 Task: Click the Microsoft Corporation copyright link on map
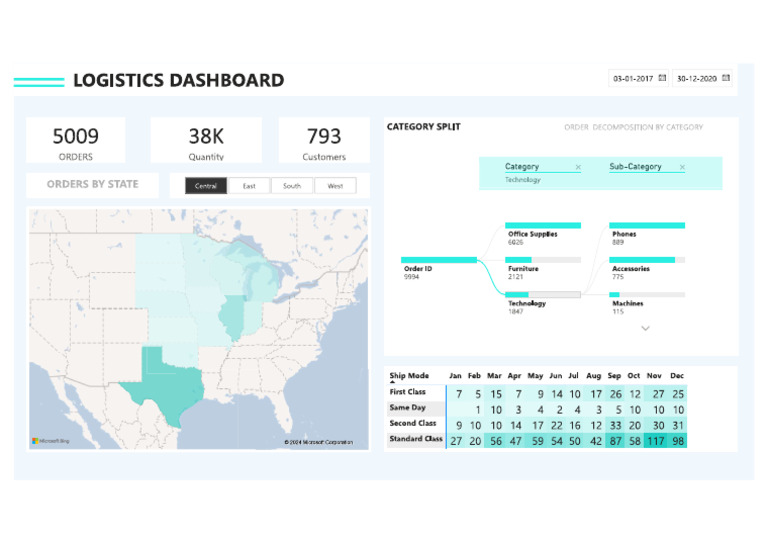pos(318,442)
